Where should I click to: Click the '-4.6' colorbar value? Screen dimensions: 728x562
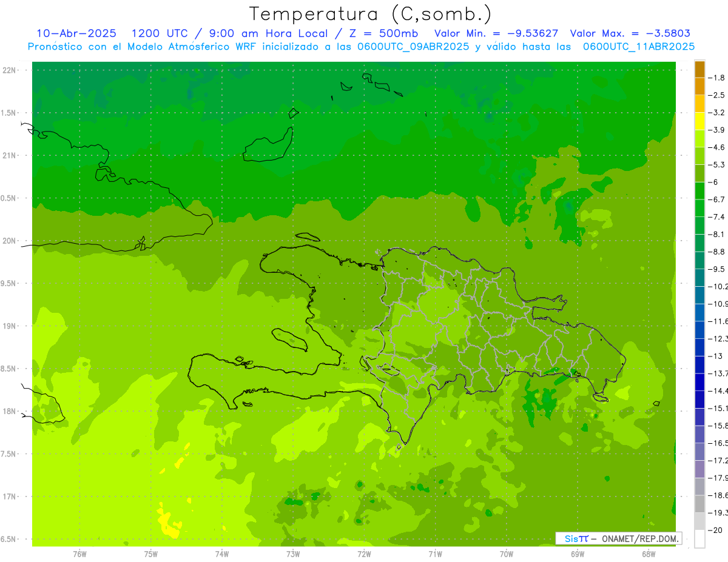717,147
